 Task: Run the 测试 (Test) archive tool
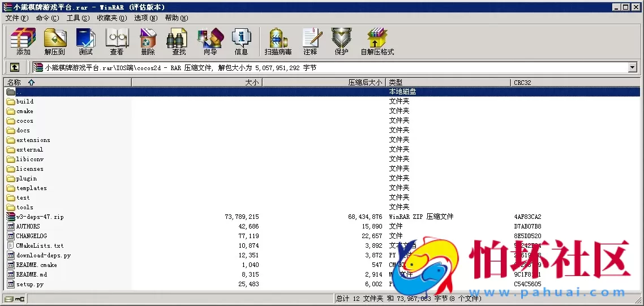(x=86, y=41)
